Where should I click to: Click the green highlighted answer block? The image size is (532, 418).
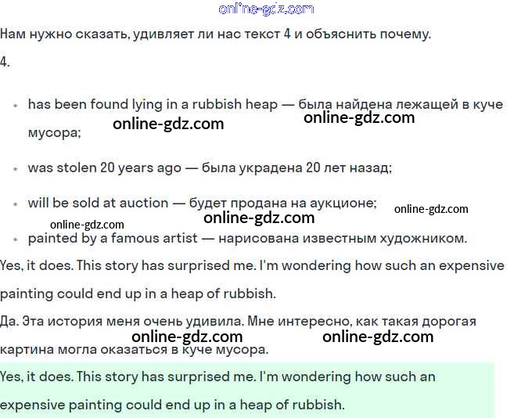pyautogui.click(x=246, y=391)
